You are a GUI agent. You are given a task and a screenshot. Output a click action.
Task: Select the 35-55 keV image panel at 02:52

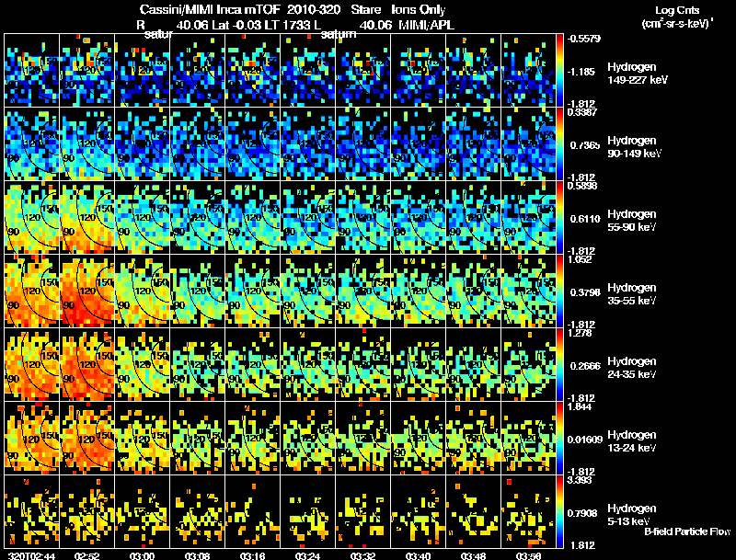87,291
